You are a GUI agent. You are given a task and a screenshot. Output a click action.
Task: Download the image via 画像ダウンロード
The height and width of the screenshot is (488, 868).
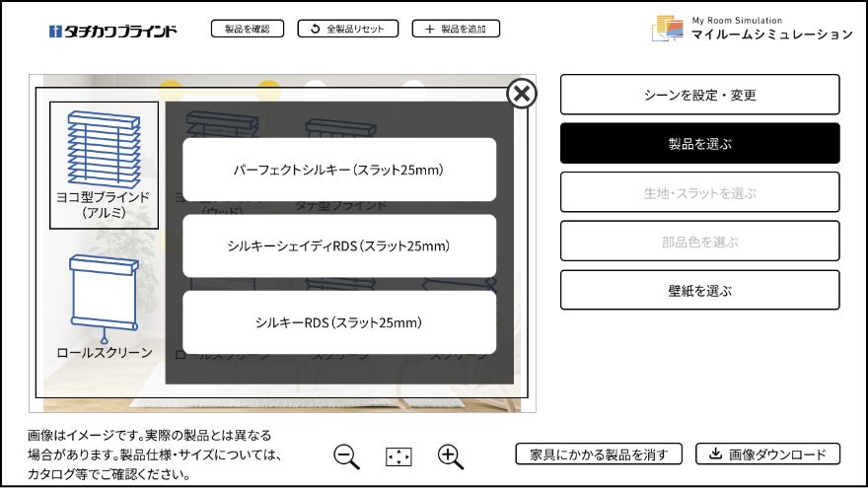click(767, 454)
